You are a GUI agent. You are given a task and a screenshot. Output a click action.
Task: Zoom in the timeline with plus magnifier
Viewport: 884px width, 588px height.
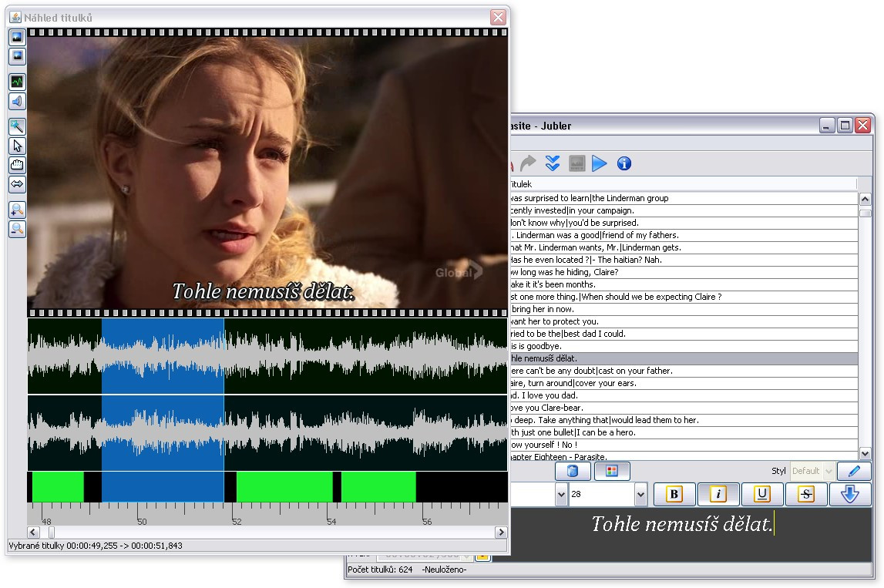[18, 210]
